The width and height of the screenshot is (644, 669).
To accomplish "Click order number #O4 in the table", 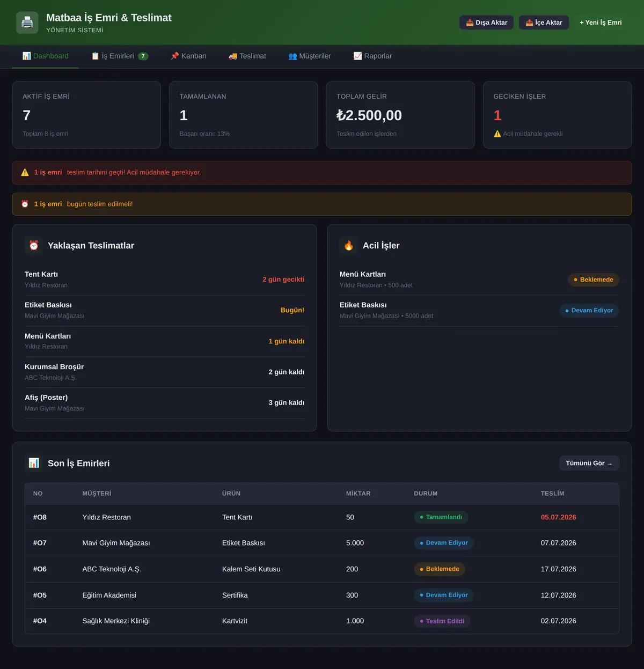I will click(40, 621).
